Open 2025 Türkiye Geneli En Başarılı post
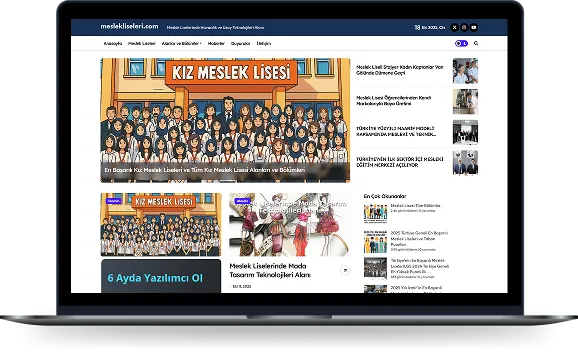 tap(419, 239)
